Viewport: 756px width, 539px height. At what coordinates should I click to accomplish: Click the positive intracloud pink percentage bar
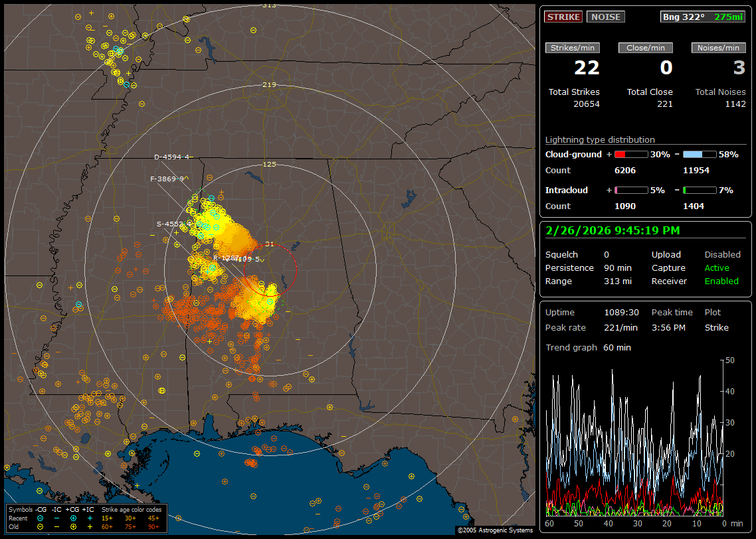(x=630, y=190)
